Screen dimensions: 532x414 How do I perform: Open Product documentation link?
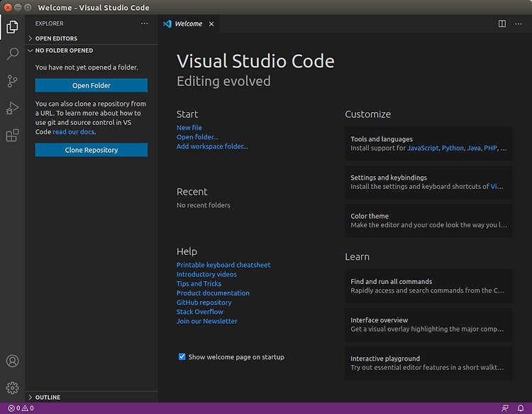pyautogui.click(x=213, y=293)
